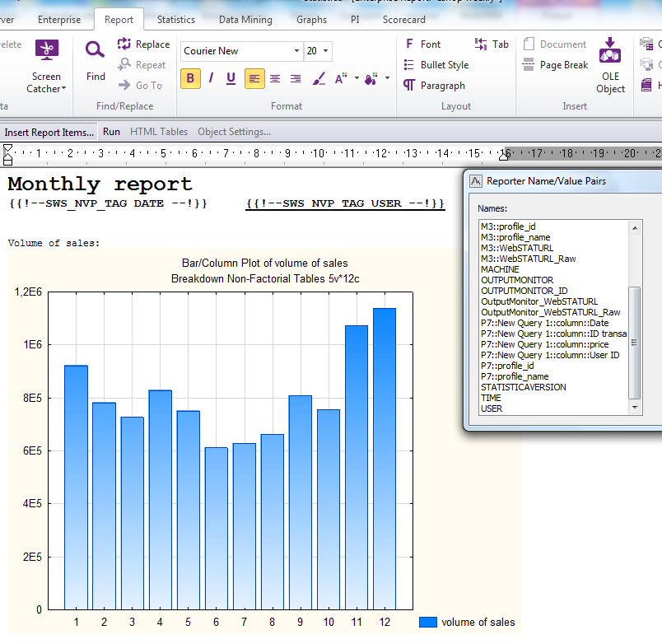This screenshot has width=662, height=644.
Task: Select OUTPUTMONITOR_ID in Names list
Action: click(524, 291)
